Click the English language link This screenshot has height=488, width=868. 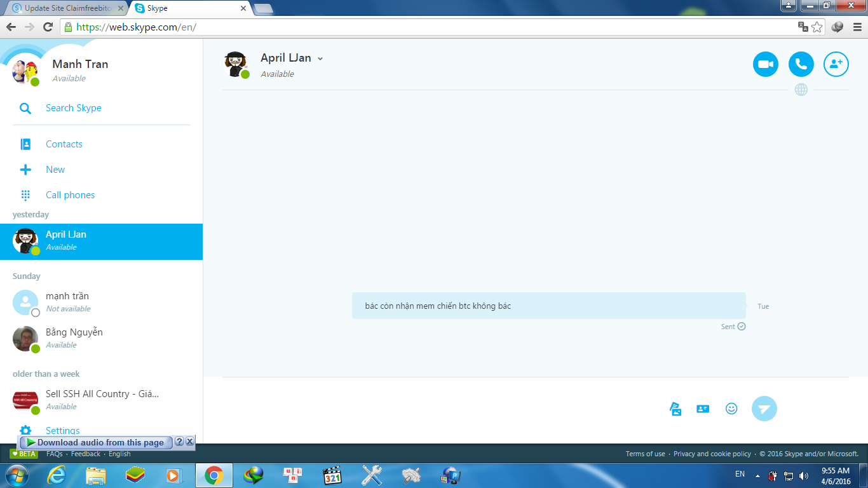(119, 454)
